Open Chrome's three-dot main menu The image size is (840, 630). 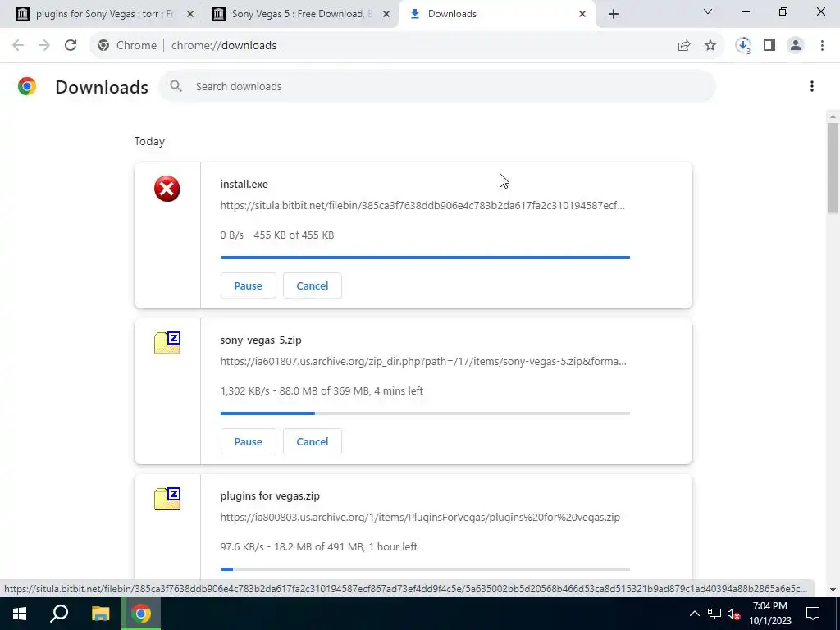click(822, 46)
